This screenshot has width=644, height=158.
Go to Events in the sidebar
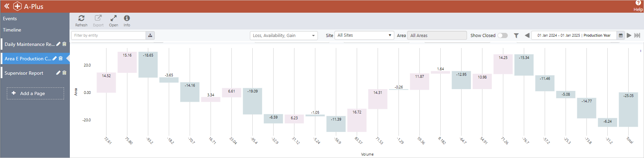pos(10,19)
